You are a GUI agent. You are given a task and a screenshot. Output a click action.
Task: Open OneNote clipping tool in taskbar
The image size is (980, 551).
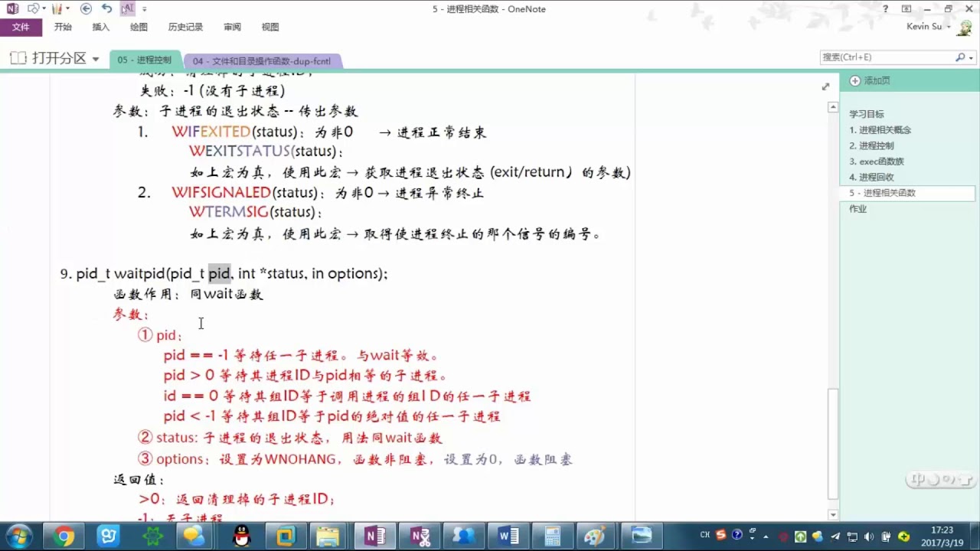point(420,536)
